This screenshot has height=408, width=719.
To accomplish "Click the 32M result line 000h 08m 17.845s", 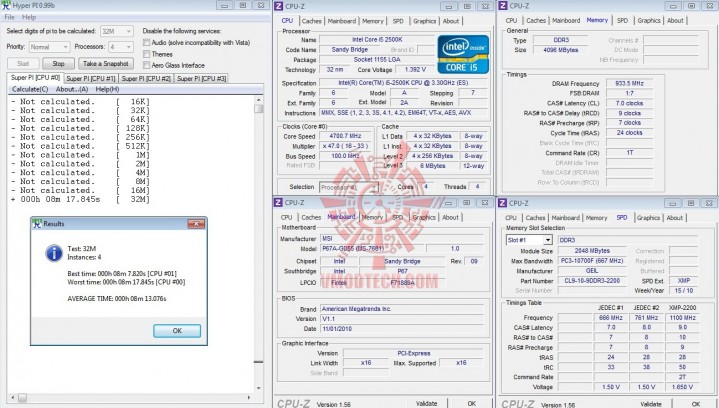I will click(80, 199).
